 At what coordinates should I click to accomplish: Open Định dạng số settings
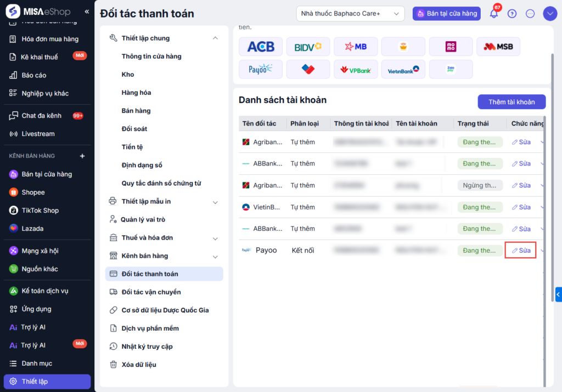pos(142,165)
